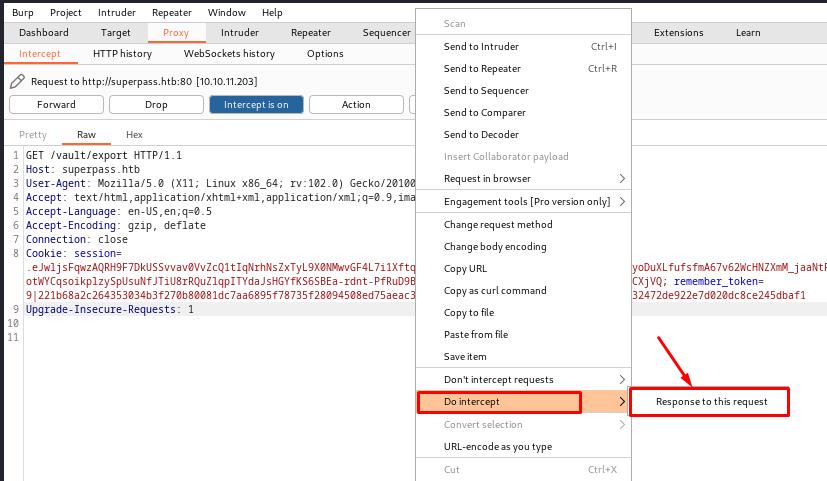Show the request in Hex view
The height and width of the screenshot is (481, 827).
[x=134, y=135]
